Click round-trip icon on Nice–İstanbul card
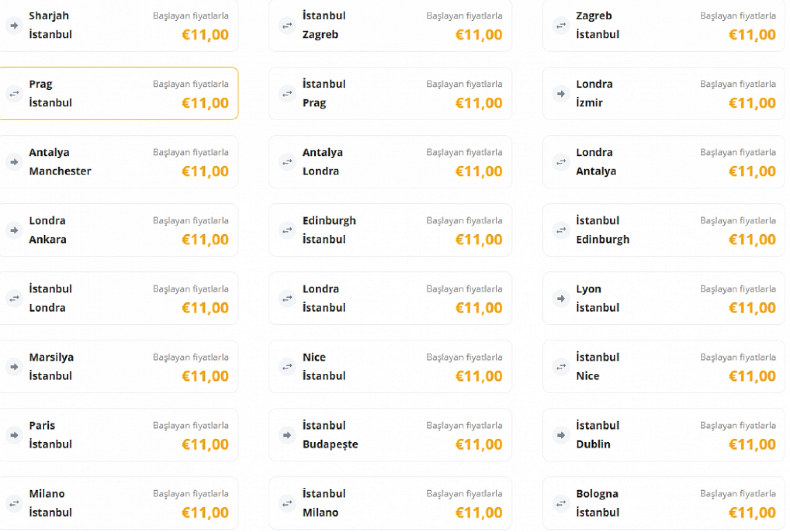Viewport: 790px width, 532px height. (x=287, y=367)
